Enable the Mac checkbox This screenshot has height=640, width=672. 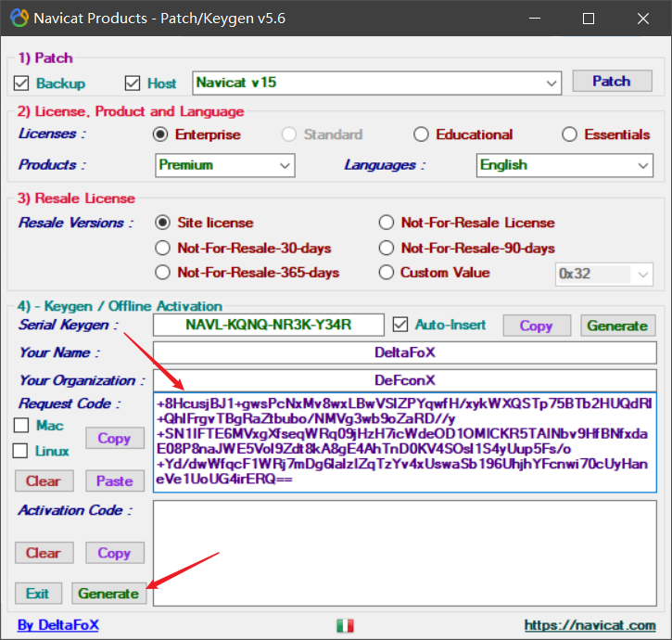[21, 426]
